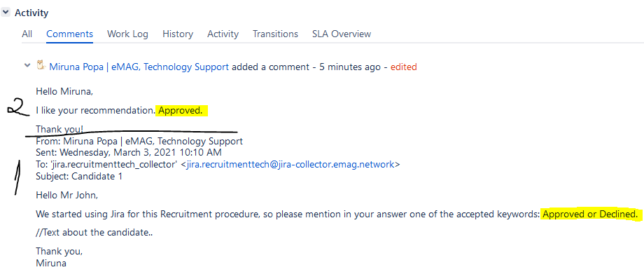Screen dimensions: 644x272
Task: Click the handwritten number 2 annotation
Action: tap(18, 109)
